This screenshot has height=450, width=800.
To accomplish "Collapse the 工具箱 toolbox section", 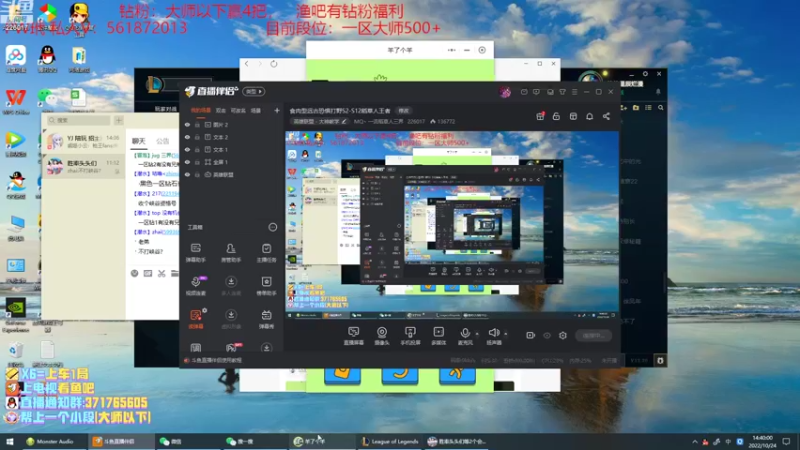I will [273, 227].
